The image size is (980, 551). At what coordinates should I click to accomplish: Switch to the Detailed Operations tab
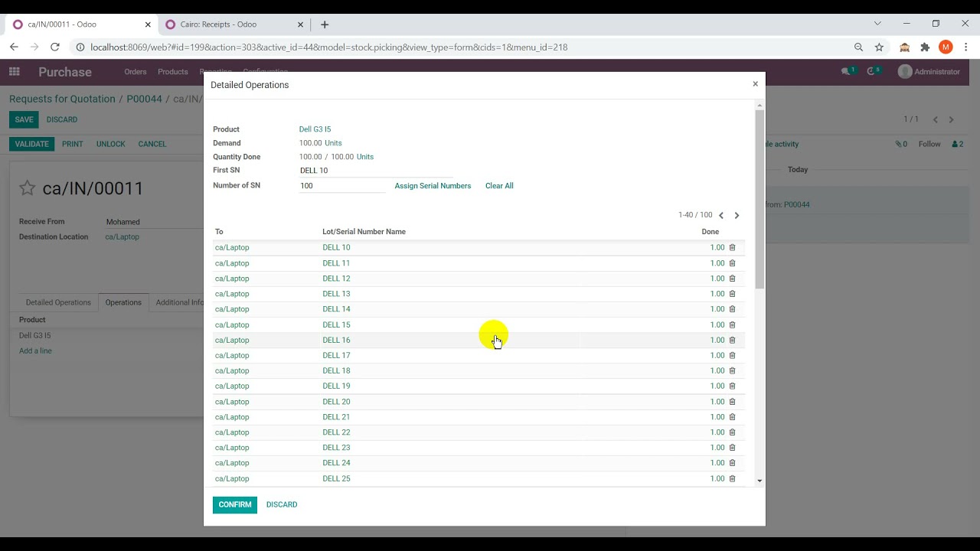point(58,302)
